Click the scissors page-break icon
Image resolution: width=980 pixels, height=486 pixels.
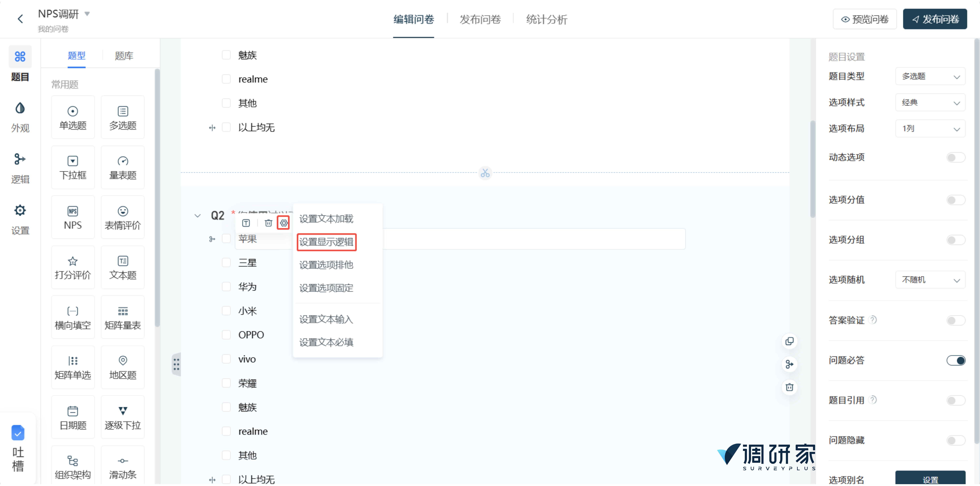(x=485, y=173)
